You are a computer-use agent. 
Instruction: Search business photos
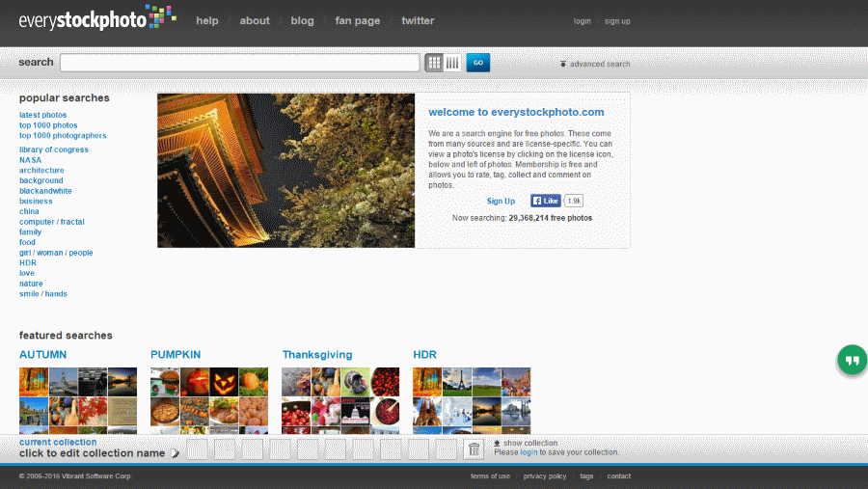tap(36, 201)
